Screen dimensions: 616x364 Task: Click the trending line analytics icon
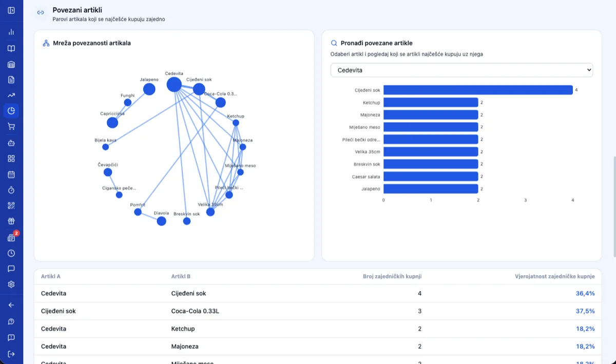tap(11, 95)
